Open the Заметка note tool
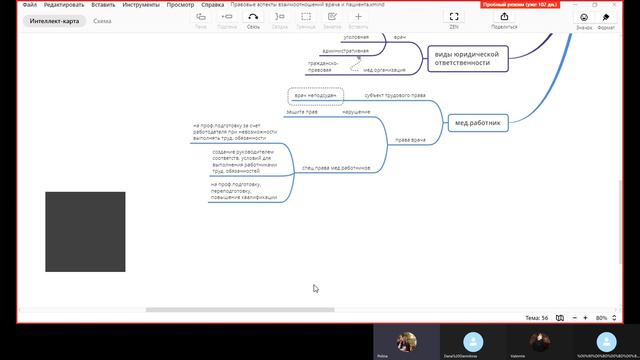This screenshot has height=360, width=640. click(332, 17)
